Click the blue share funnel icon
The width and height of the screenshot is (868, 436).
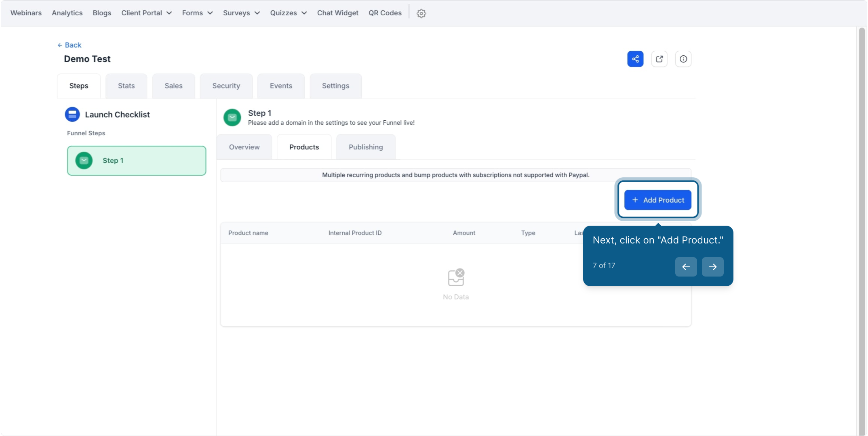[x=635, y=59]
